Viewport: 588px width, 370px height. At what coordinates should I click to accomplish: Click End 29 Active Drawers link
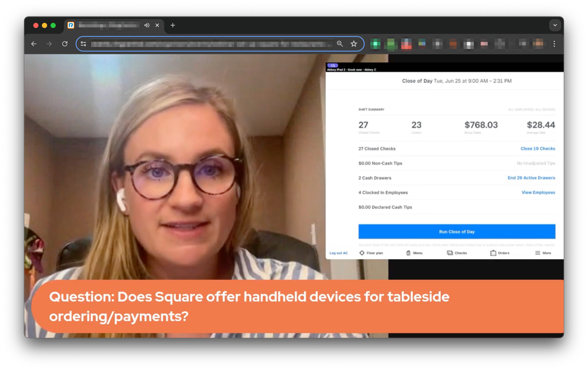[x=531, y=178]
